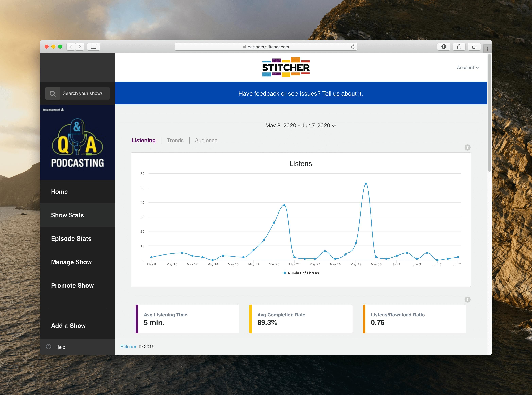
Task: Expand the Account menu dropdown
Action: pos(467,67)
